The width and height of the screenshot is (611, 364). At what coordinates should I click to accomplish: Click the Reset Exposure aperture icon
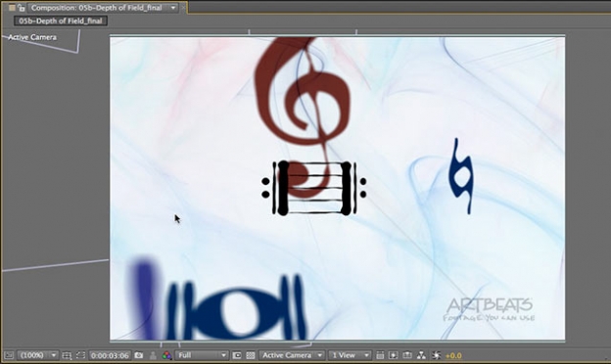(436, 355)
